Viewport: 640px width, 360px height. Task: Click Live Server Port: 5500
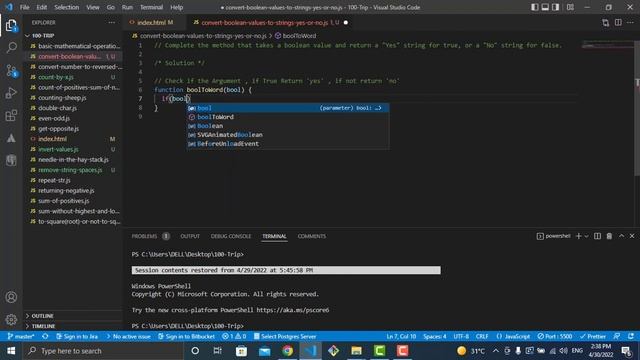tap(554, 336)
